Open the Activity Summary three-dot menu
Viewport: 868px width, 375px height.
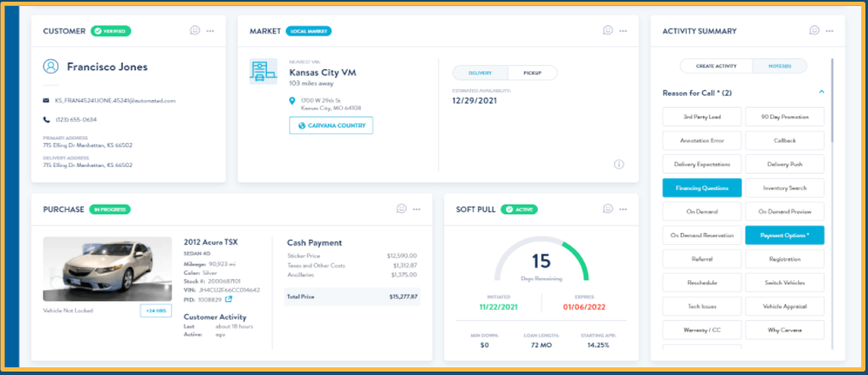(830, 31)
